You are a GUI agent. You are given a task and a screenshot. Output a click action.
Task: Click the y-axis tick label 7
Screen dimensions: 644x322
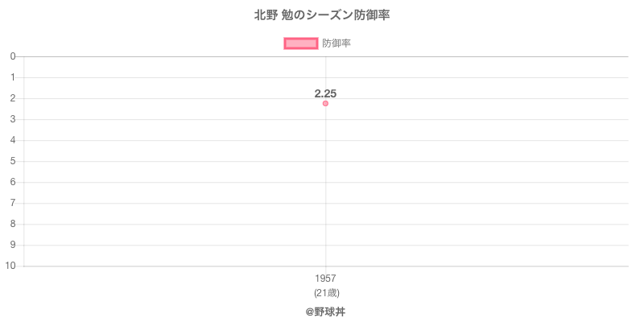click(13, 203)
